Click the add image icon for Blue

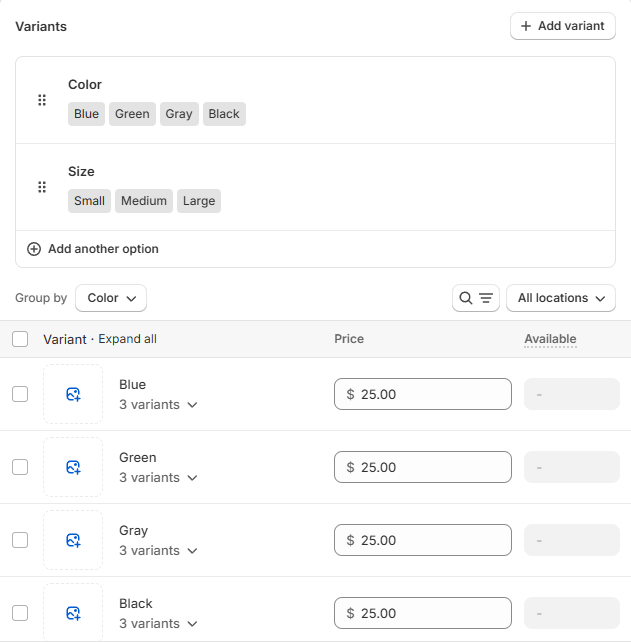73,394
